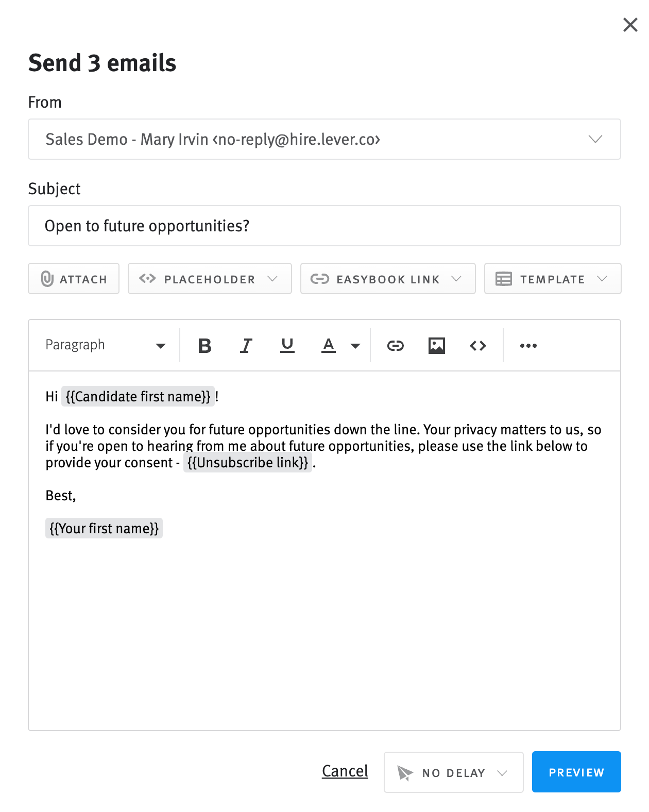Click the Cancel link
Viewport: 649px width, 812px height.
pos(345,771)
